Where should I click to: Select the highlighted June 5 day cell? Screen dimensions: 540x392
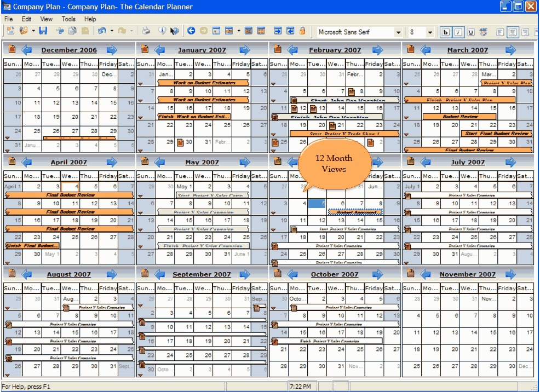pos(317,204)
